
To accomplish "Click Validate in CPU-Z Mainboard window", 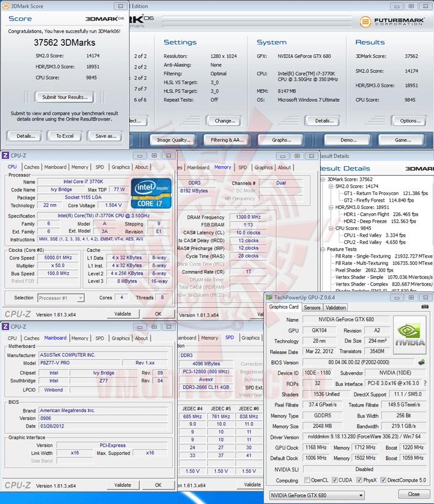I will click(x=122, y=485).
